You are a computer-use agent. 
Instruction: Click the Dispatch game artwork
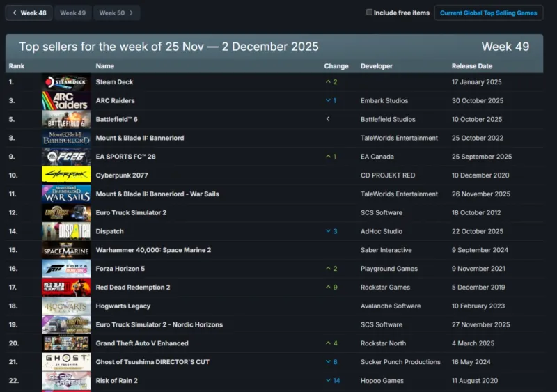66,231
